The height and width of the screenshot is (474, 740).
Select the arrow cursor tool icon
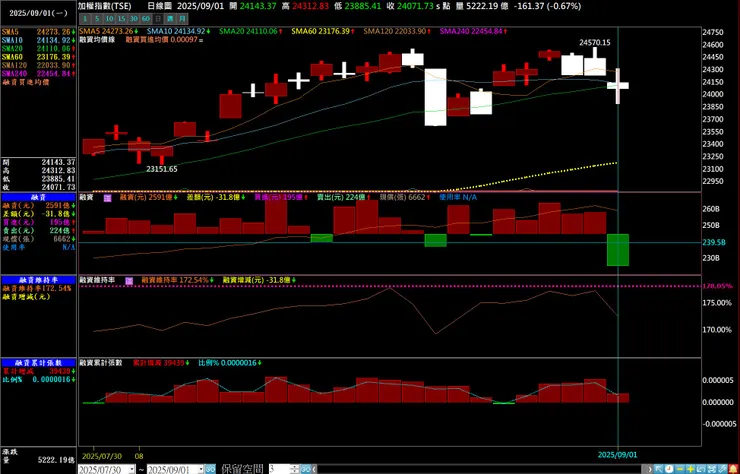pyautogui.click(x=659, y=469)
